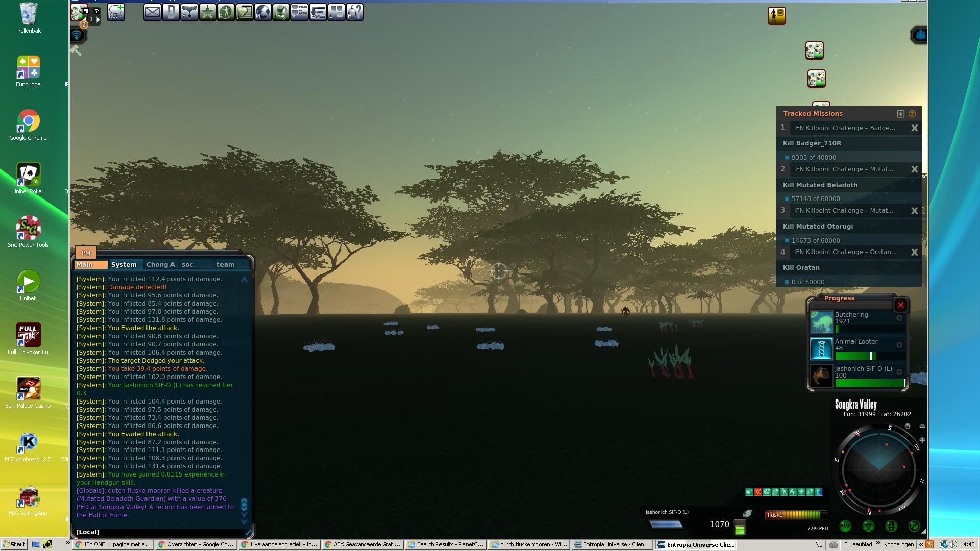This screenshot has width=980, height=551.
Task: Remove tracked Kill Mutated Beladoth mission
Action: coord(914,169)
